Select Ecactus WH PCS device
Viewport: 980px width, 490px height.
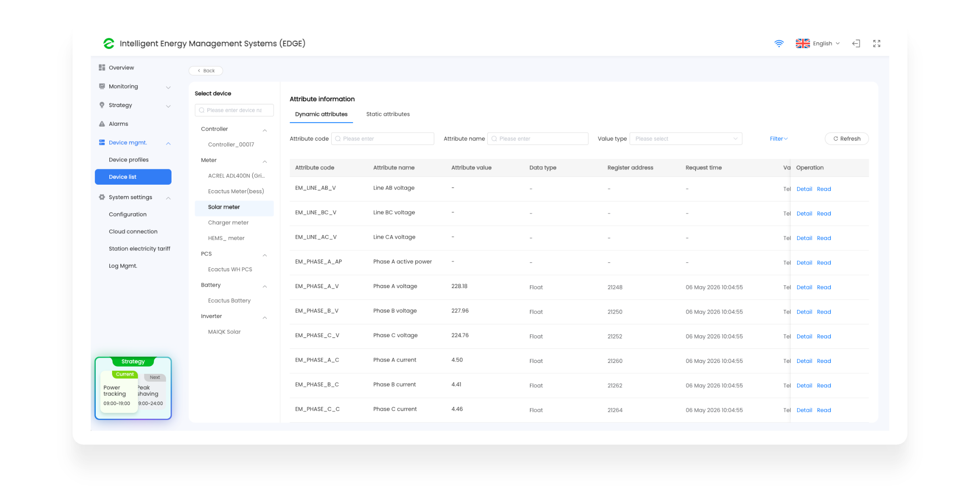230,269
